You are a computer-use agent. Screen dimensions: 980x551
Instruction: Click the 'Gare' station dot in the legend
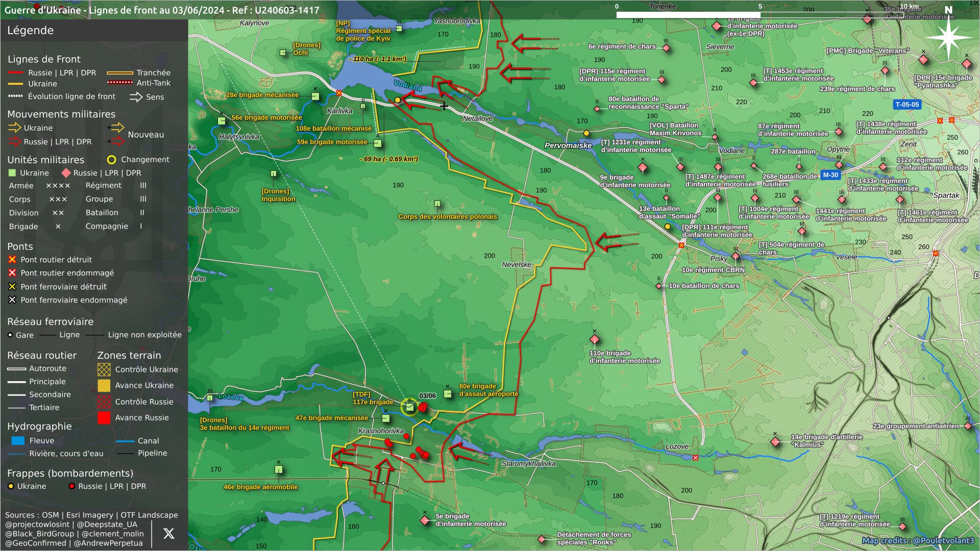point(10,335)
